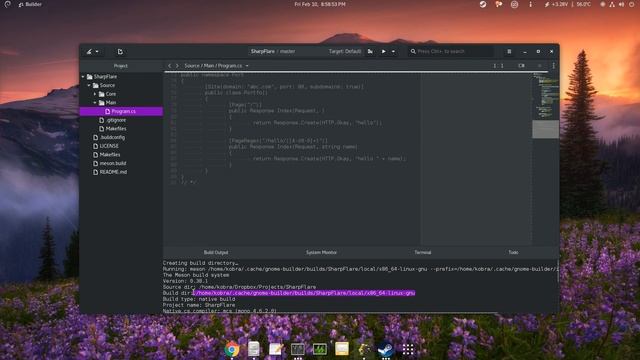Click the magnifier icon in search box
Screen dimensions: 640x360
pos(413,51)
